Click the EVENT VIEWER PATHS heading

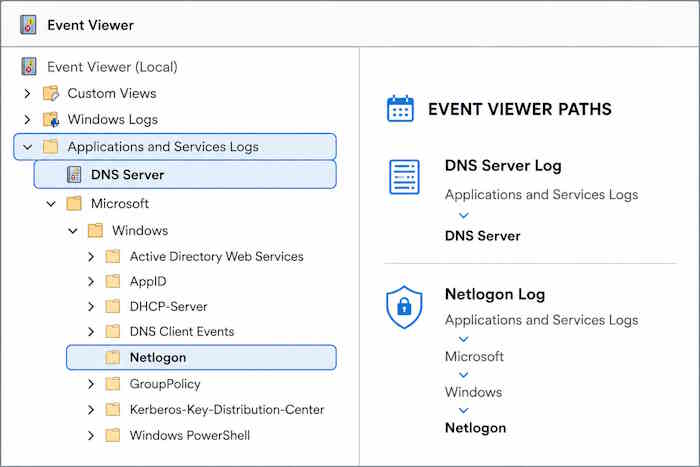[x=520, y=109]
